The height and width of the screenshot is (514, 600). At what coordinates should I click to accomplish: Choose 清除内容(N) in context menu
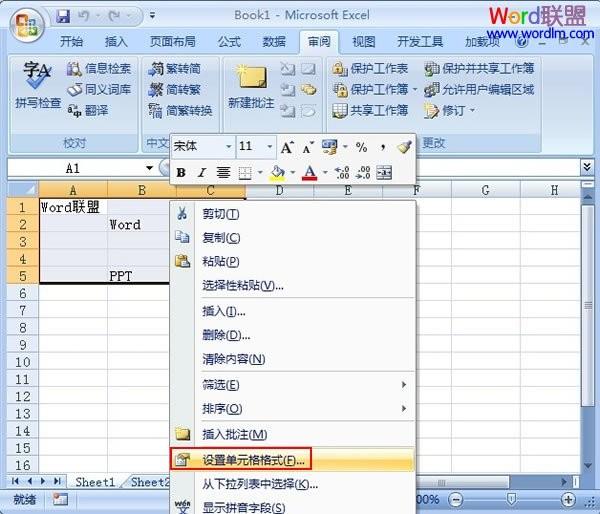click(293, 359)
